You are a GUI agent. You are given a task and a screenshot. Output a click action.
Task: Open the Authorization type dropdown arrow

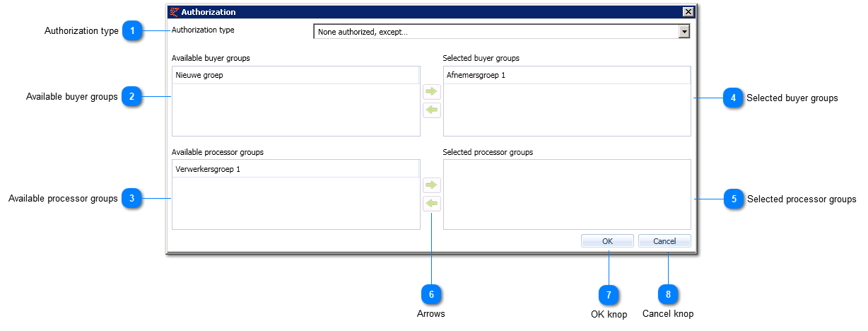684,32
